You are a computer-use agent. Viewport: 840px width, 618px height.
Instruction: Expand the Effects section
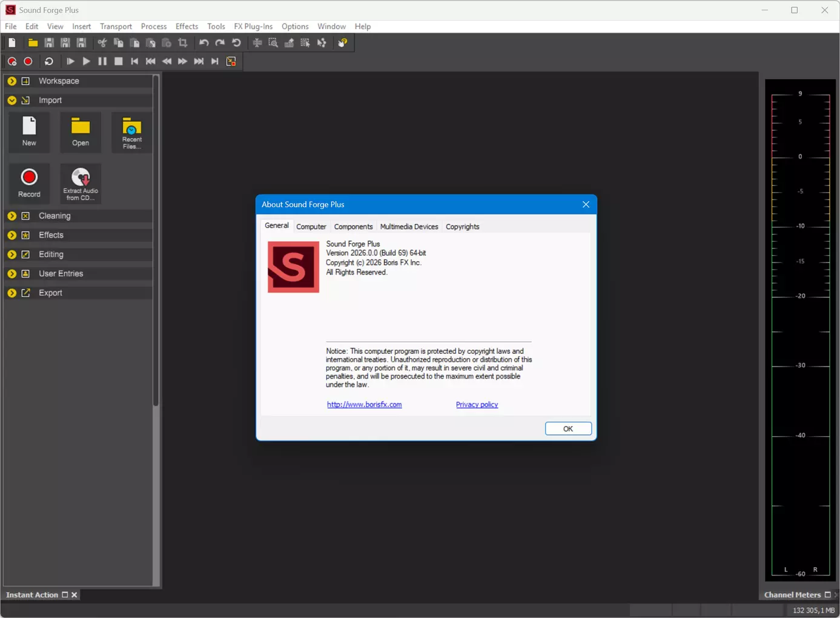(x=12, y=235)
